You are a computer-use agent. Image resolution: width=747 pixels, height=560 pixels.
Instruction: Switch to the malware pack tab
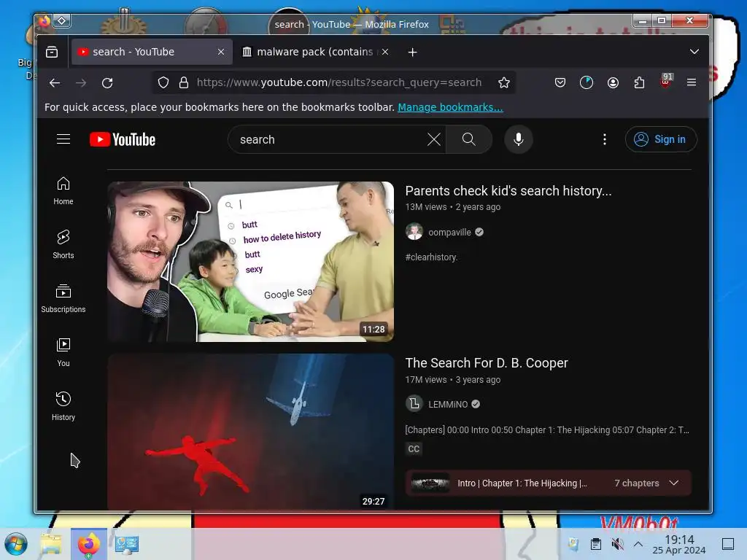(x=315, y=52)
